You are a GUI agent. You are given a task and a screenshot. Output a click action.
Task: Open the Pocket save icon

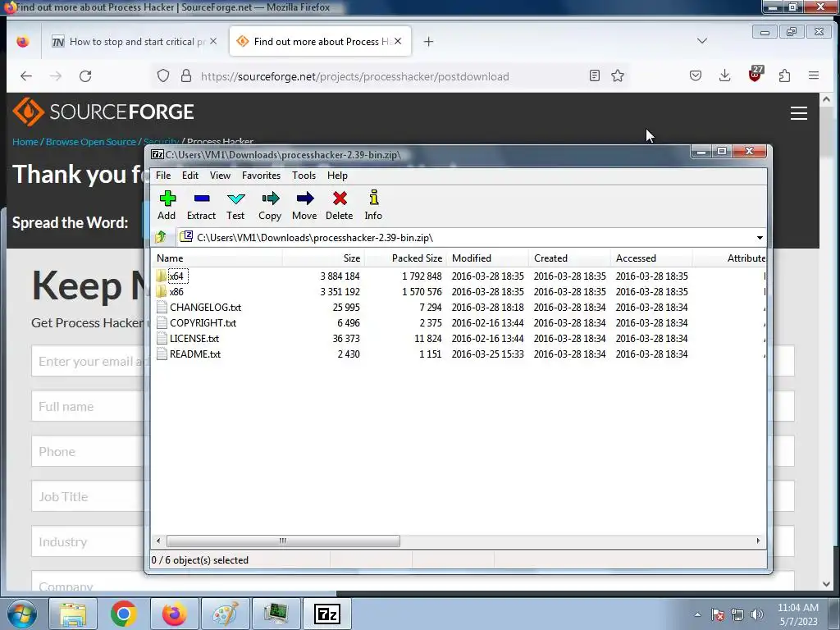(x=696, y=76)
